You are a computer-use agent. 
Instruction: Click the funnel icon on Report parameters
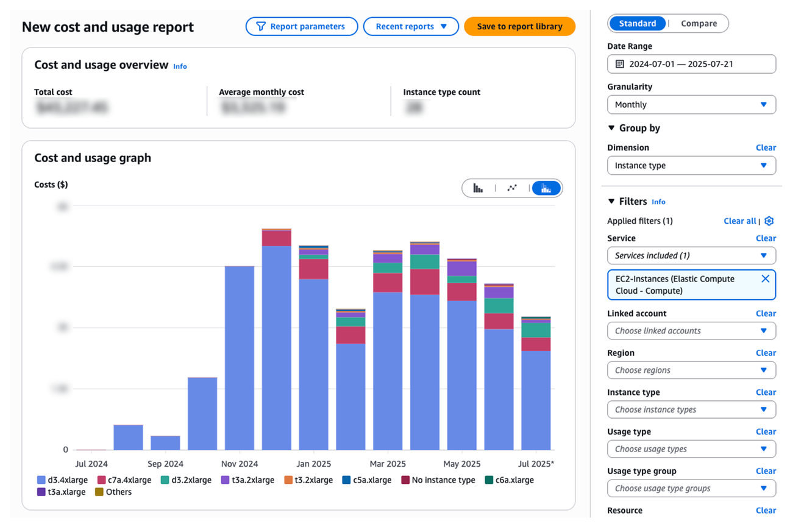coord(261,27)
